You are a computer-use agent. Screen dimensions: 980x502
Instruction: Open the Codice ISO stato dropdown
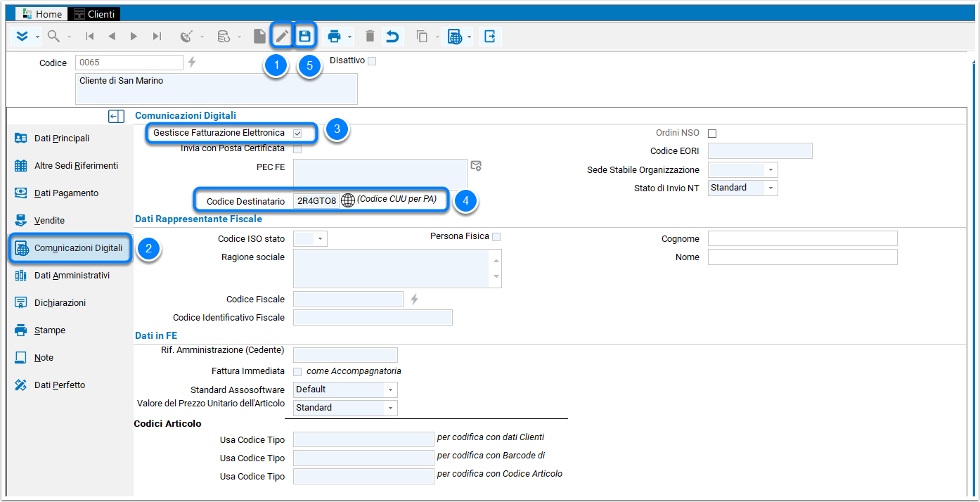[320, 239]
